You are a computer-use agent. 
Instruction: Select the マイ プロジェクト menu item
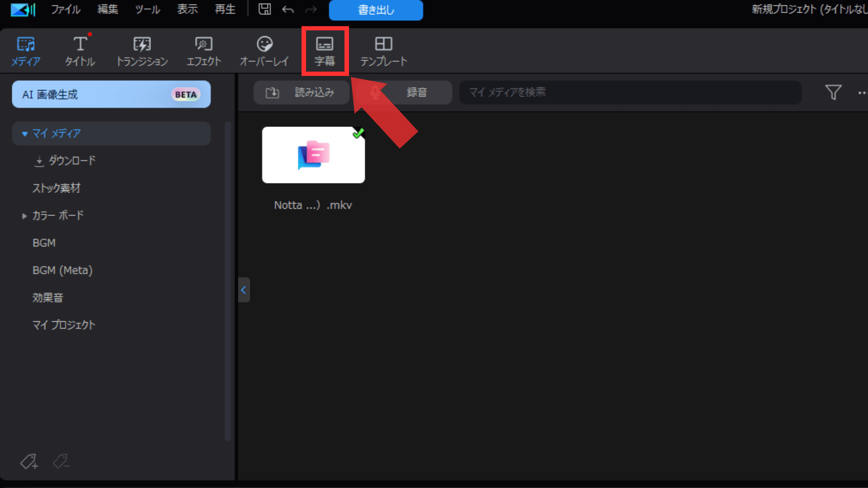pos(64,325)
